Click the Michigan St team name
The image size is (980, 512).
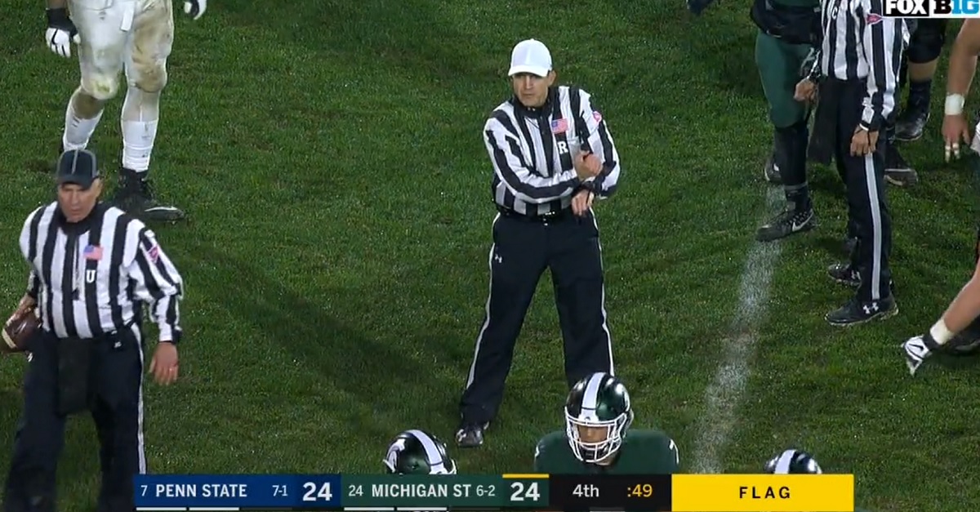pyautogui.click(x=423, y=492)
